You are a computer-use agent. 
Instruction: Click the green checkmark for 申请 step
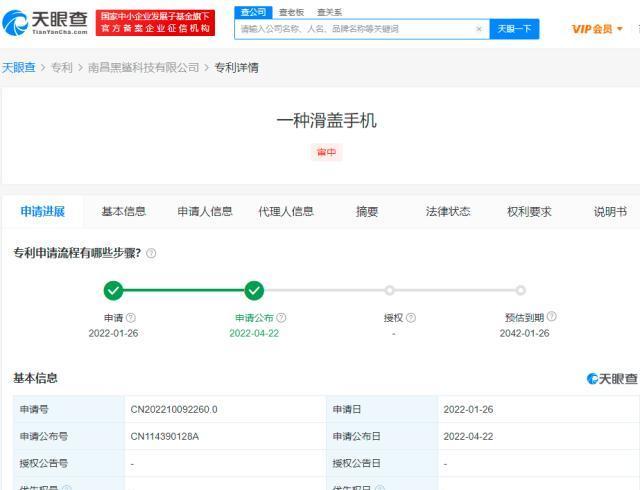pos(113,291)
